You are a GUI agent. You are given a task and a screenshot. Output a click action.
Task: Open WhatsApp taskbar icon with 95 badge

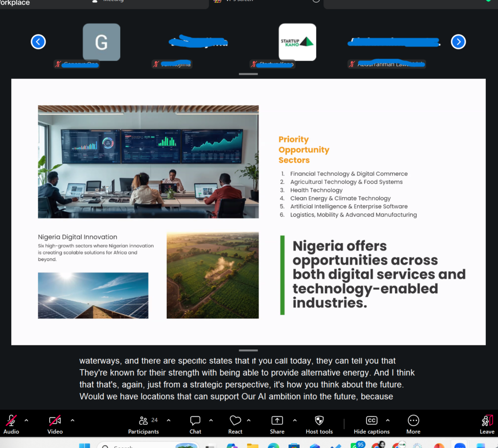point(356,445)
